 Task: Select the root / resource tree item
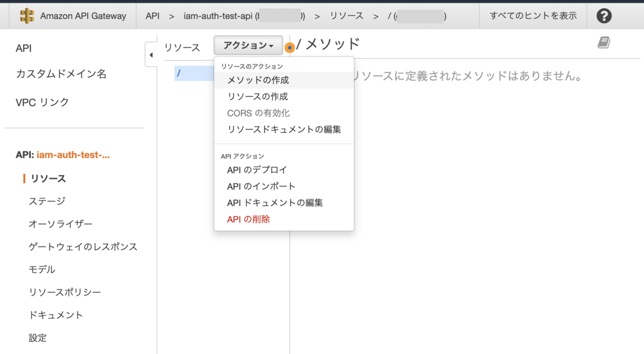tap(194, 74)
